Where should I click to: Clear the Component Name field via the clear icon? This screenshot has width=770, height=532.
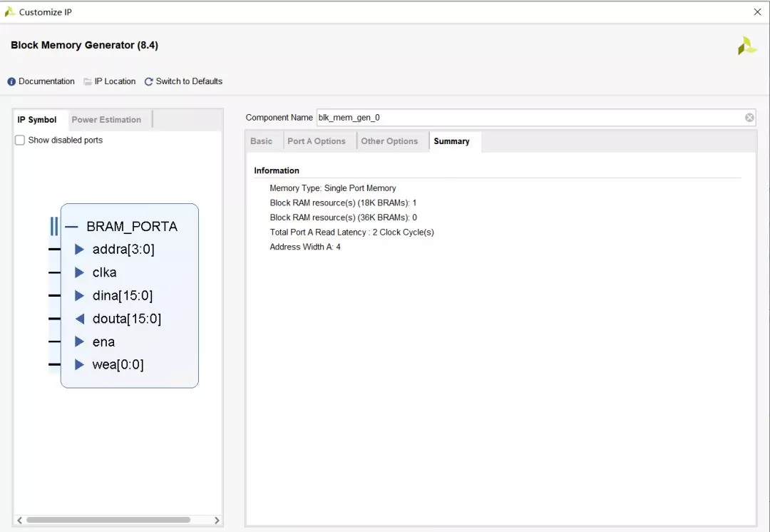(749, 117)
